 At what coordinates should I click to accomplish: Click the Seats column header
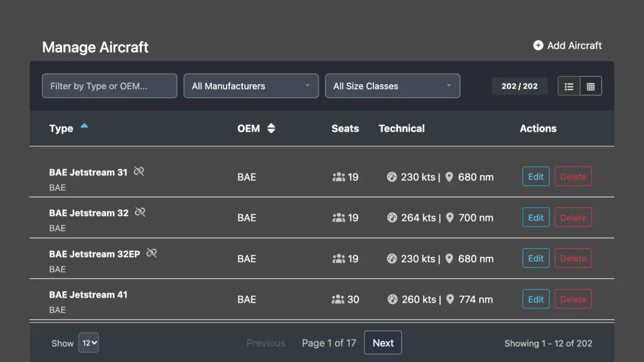tap(345, 129)
